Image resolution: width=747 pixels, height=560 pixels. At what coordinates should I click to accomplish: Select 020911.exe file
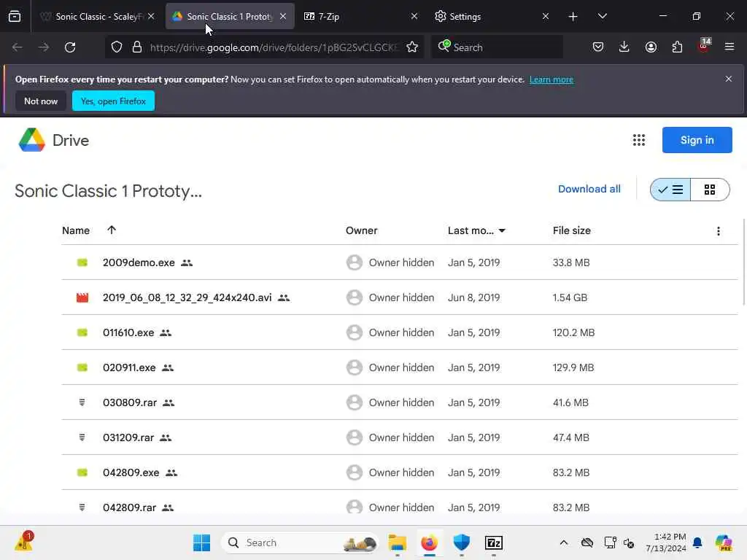pos(129,367)
